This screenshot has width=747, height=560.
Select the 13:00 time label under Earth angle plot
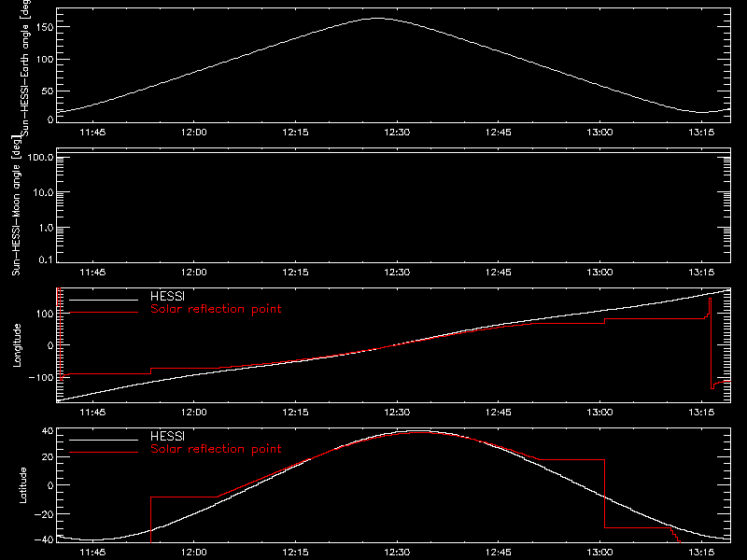599,132
